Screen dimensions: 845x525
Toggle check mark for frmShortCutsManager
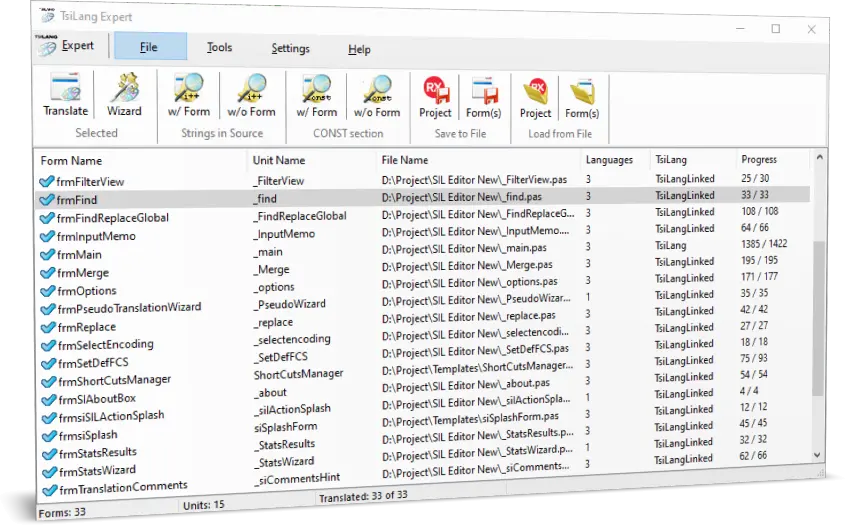(49, 382)
